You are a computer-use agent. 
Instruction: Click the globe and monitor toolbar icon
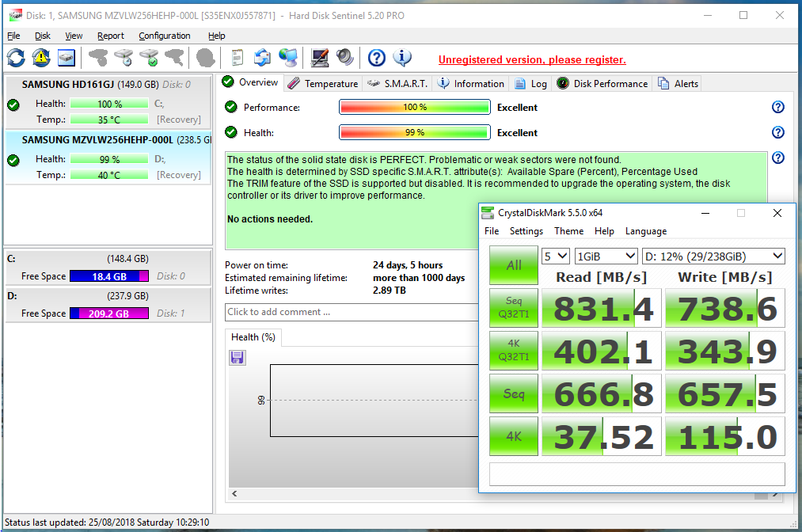pos(288,58)
